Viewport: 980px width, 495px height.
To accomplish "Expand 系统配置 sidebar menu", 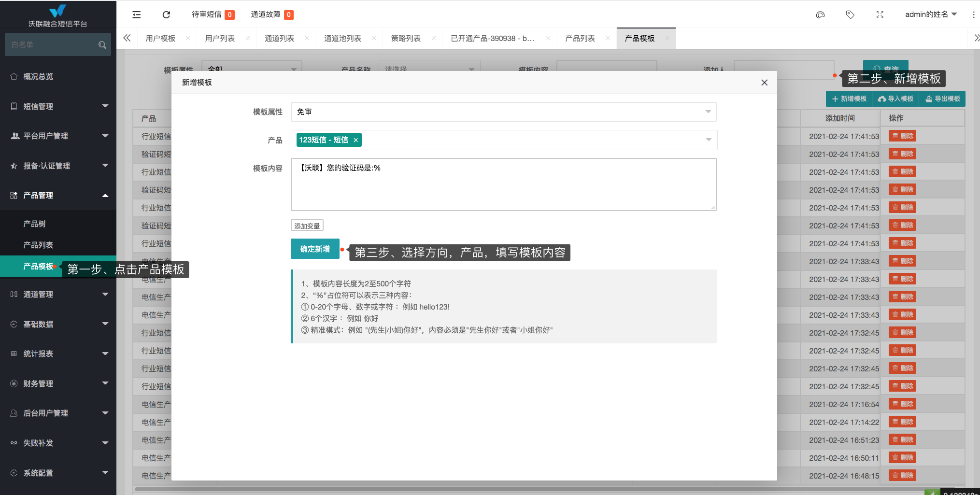I will [x=58, y=473].
